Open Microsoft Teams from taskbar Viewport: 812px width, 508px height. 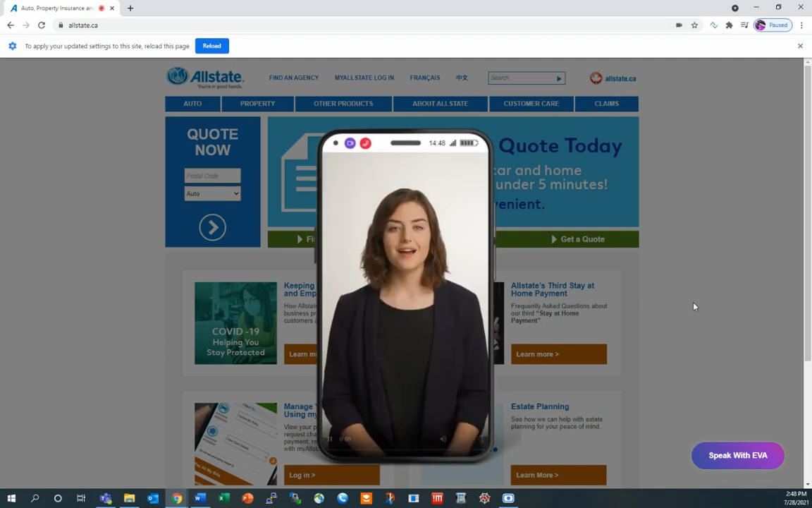click(x=106, y=498)
